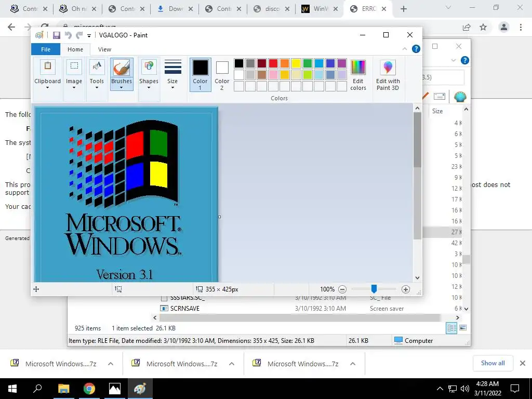
Task: Click Paint vertical scrollbar down arrow
Action: click(417, 278)
